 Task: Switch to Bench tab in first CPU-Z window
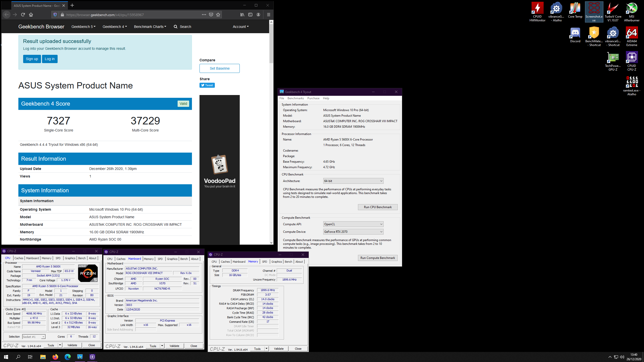[82, 258]
